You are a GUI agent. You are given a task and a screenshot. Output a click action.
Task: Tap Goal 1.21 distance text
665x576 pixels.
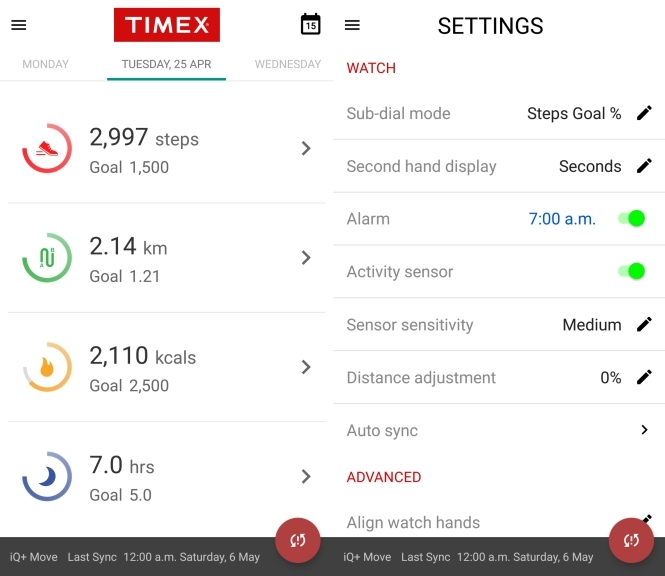[x=125, y=277]
